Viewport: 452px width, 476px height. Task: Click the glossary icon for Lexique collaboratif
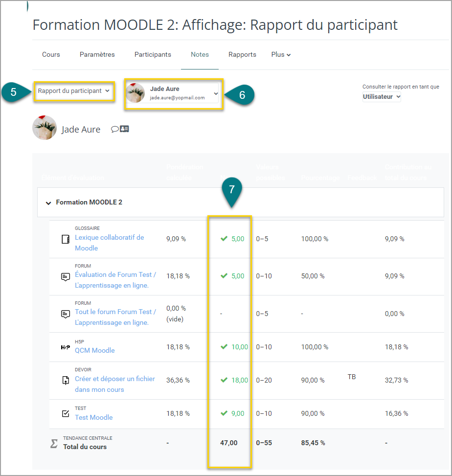[x=66, y=239]
